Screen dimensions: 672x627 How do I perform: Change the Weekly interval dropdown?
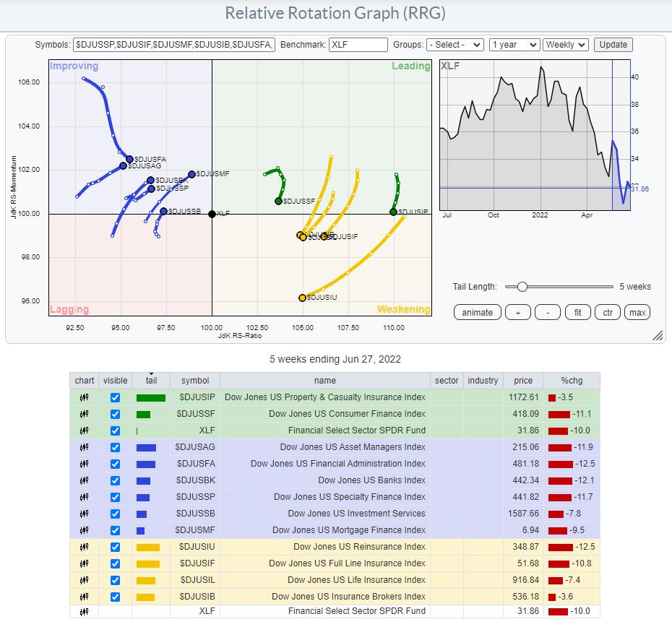click(x=566, y=45)
